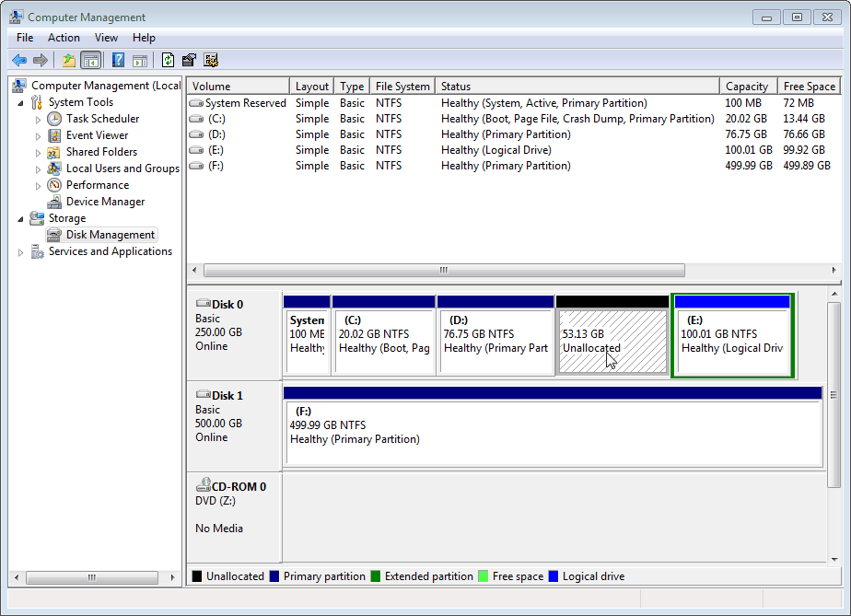Click the Forward arrow toolbar icon
Screen dimensions: 851x616
41,60
